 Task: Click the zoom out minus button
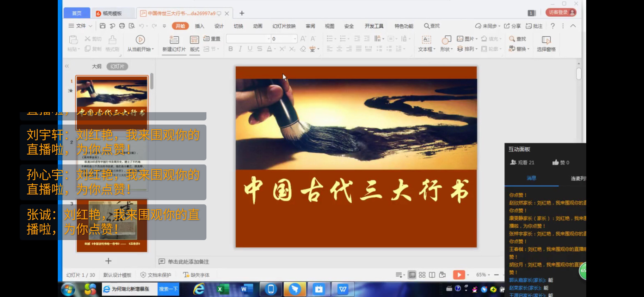(x=496, y=275)
